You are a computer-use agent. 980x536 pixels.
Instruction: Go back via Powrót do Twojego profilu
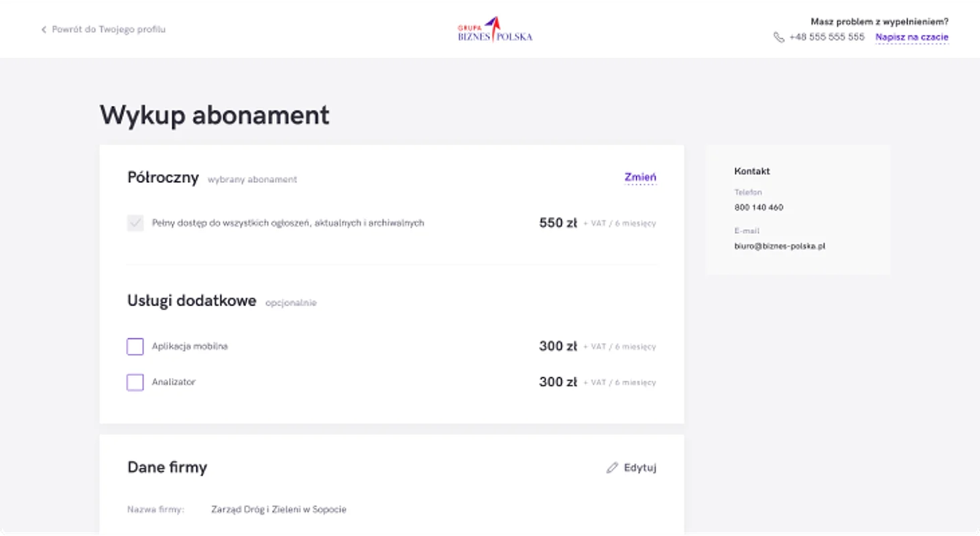click(x=109, y=29)
